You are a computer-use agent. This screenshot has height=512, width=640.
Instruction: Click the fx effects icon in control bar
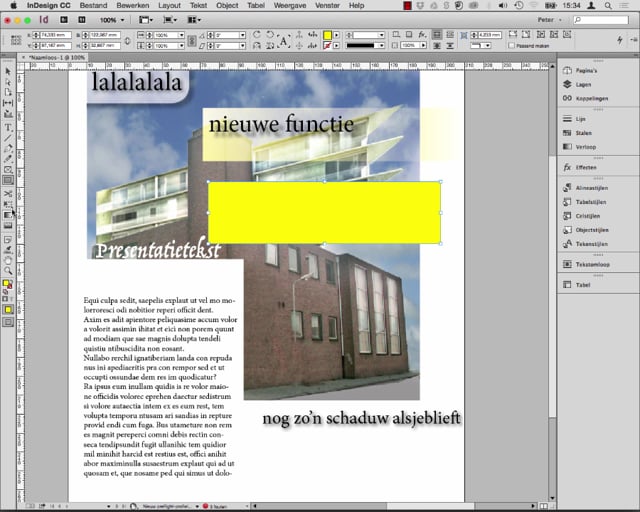point(423,35)
